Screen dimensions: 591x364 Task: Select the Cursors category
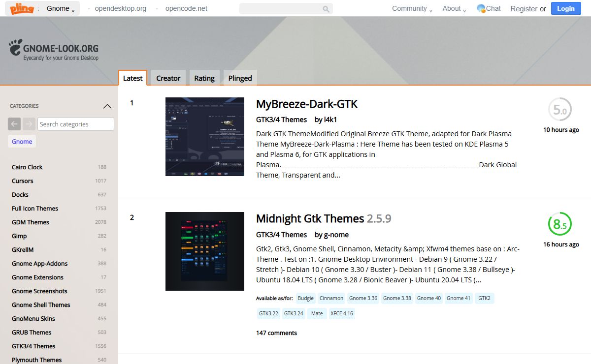click(x=23, y=181)
